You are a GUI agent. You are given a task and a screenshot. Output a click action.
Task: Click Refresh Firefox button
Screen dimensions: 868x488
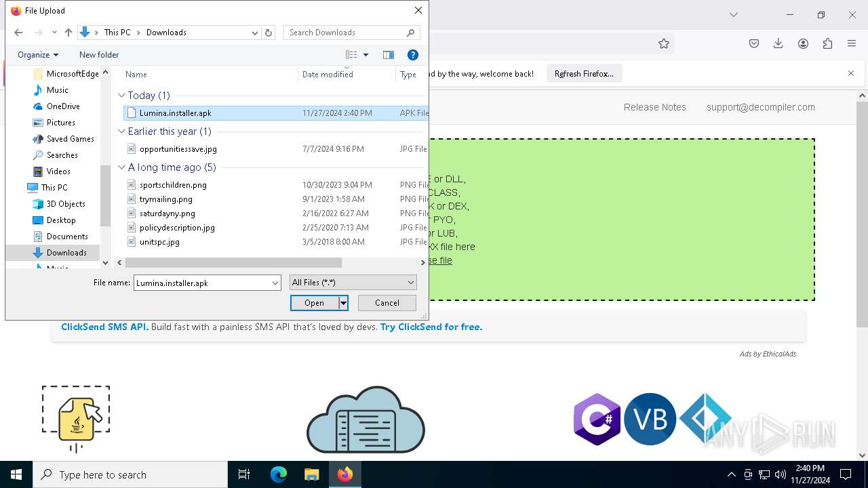584,74
